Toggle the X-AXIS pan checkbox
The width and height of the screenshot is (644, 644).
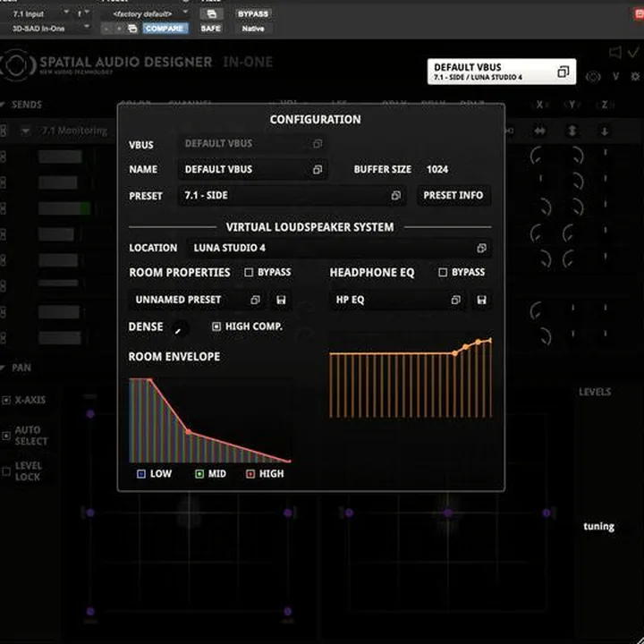click(x=6, y=401)
